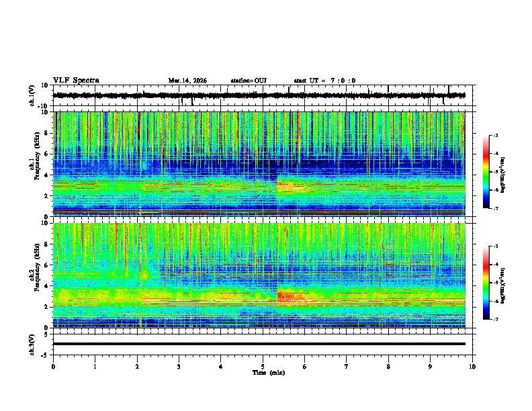This screenshot has width=532, height=411.
Task: Select the date text "Mar.14, 2026"
Action: pyautogui.click(x=187, y=81)
